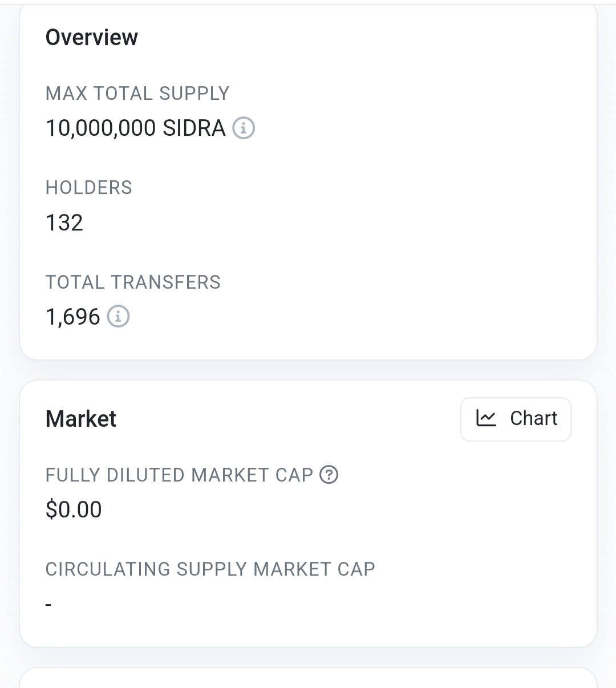Click the FULLY DILUTED MARKET CAP label
Image resolution: width=616 pixels, height=688 pixels.
[x=180, y=475]
